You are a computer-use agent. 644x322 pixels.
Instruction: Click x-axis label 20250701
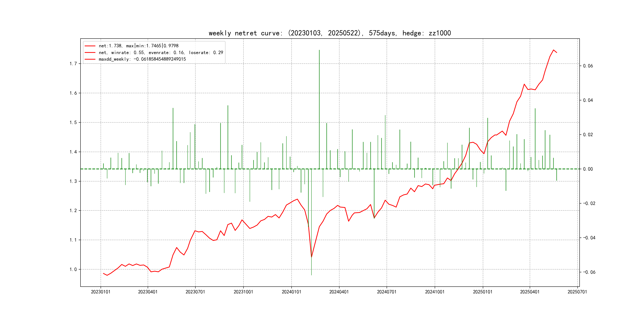coord(577,292)
